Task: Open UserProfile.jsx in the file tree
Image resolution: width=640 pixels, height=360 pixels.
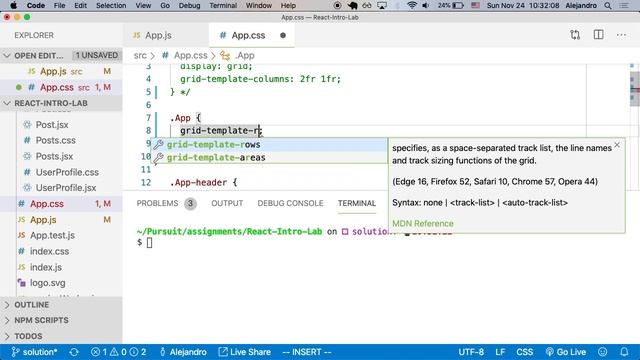Action: click(x=66, y=188)
